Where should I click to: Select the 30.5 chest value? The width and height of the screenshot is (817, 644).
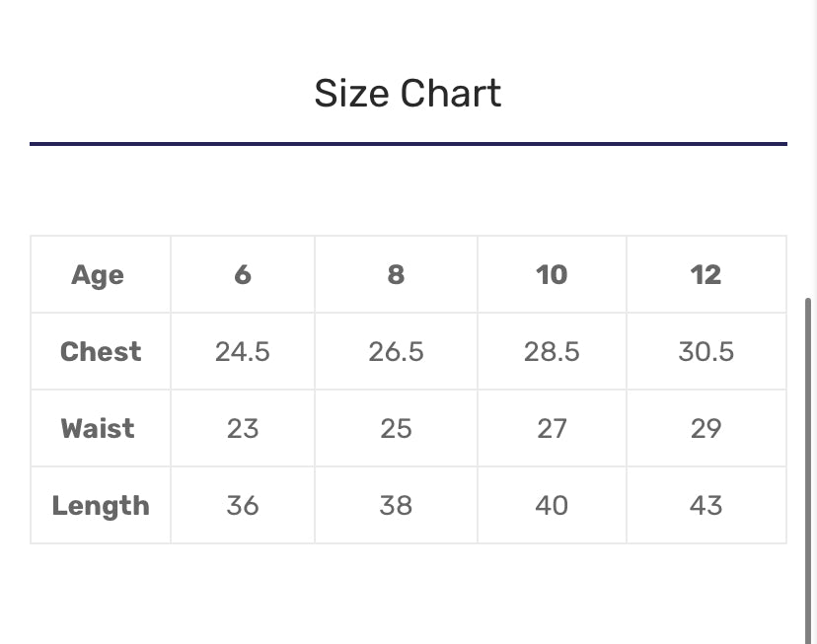pos(706,352)
